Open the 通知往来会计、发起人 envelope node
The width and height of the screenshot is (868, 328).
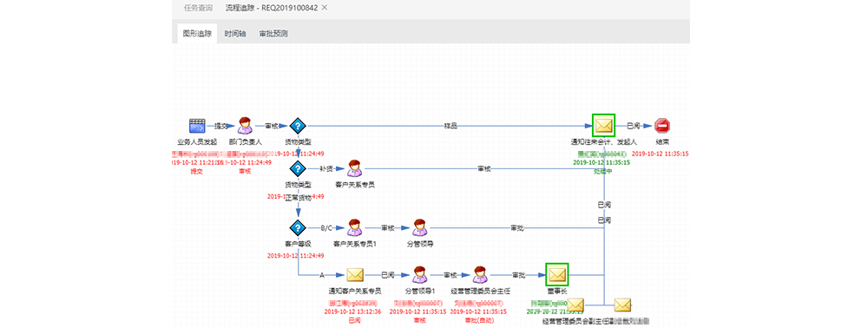(604, 126)
